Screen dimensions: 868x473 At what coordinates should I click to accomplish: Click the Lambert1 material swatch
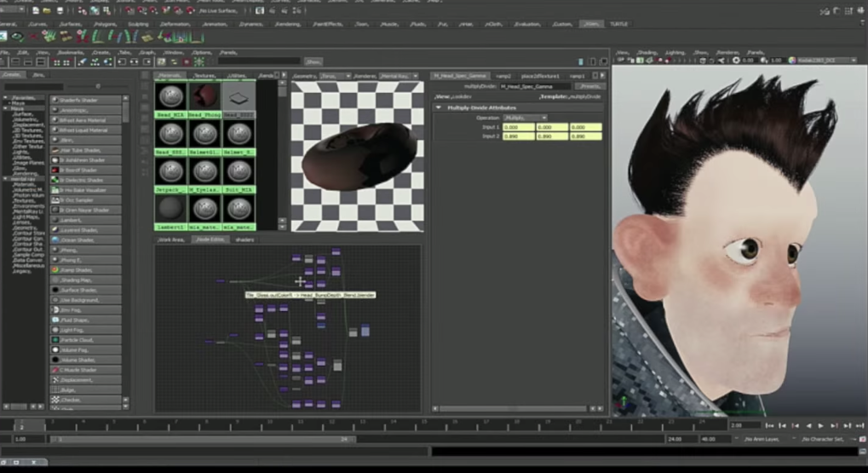click(170, 209)
